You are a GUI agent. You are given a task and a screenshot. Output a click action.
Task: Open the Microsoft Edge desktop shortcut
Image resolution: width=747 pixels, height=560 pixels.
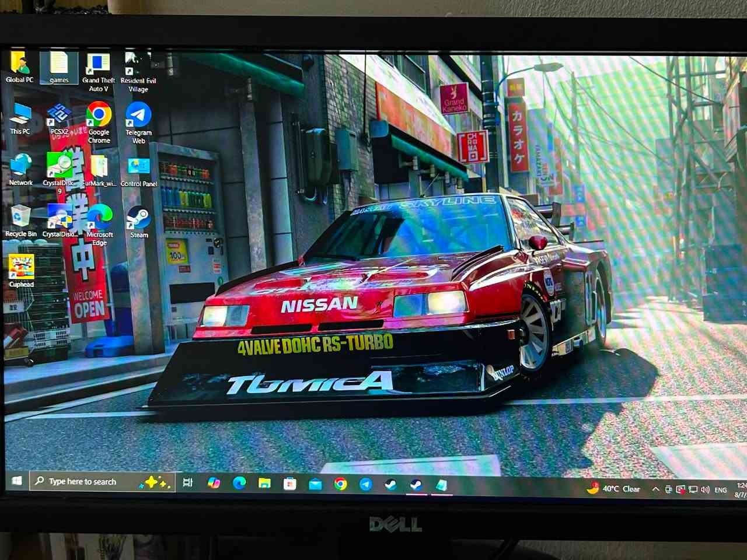[x=99, y=225]
